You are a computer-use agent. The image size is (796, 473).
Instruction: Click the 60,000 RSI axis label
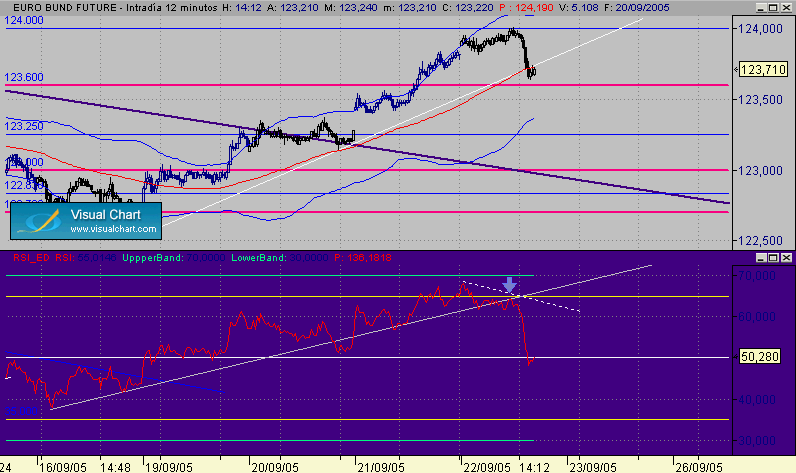click(x=757, y=317)
